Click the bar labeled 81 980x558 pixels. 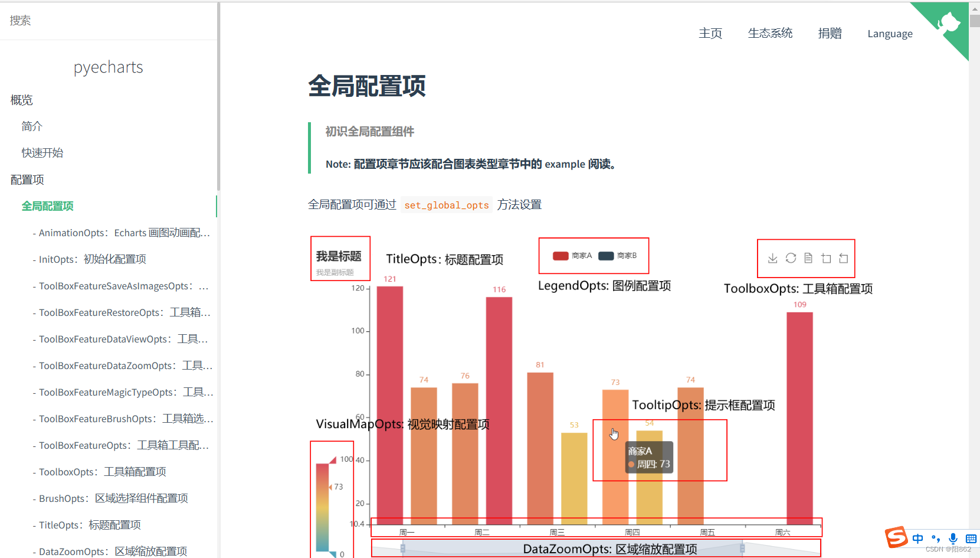coord(540,449)
